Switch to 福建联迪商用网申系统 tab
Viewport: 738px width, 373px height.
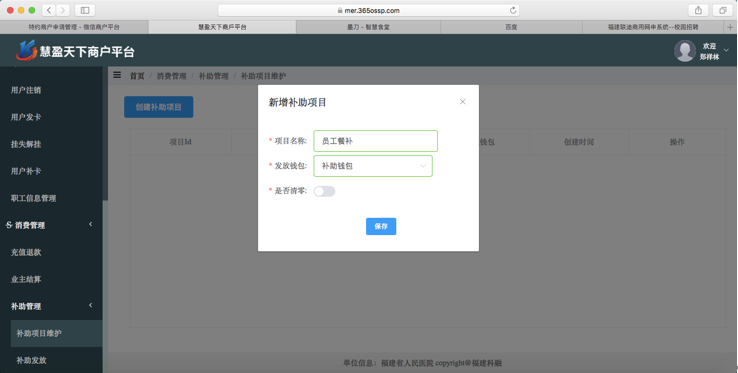click(653, 27)
